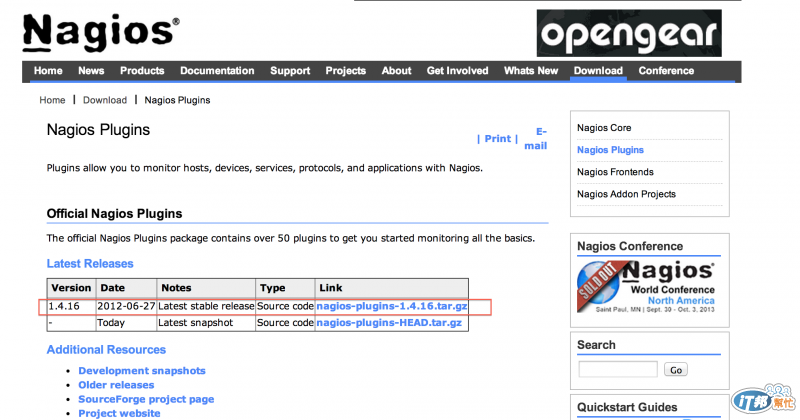Screen dimensions: 800x420
Task: Open Development snapshots link
Action: tap(142, 371)
